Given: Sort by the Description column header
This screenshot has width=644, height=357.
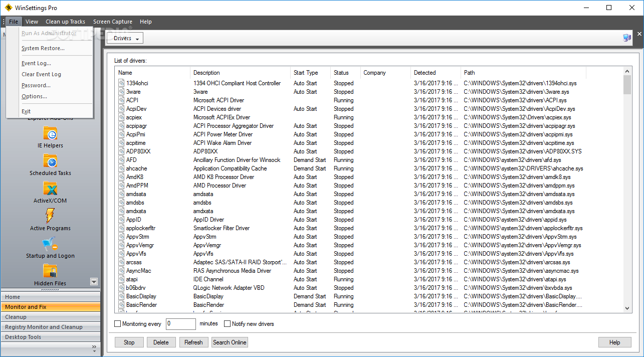Looking at the screenshot, I should [240, 73].
